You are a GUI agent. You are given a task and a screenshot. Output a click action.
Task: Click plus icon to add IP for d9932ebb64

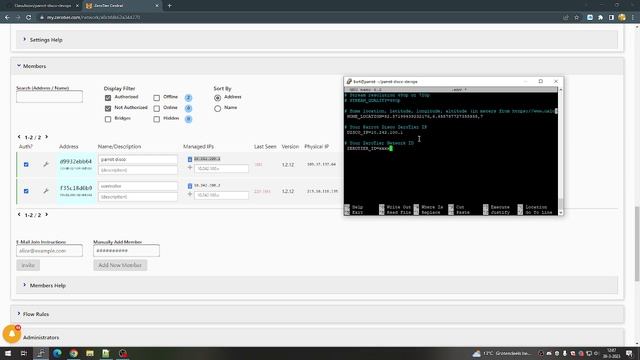pos(190,168)
